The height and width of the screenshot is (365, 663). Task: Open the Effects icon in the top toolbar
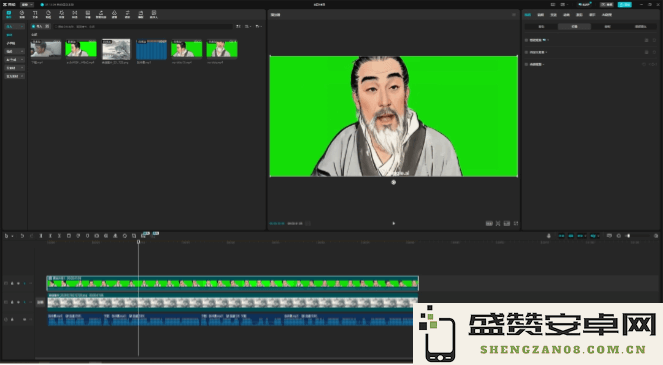[x=61, y=14]
